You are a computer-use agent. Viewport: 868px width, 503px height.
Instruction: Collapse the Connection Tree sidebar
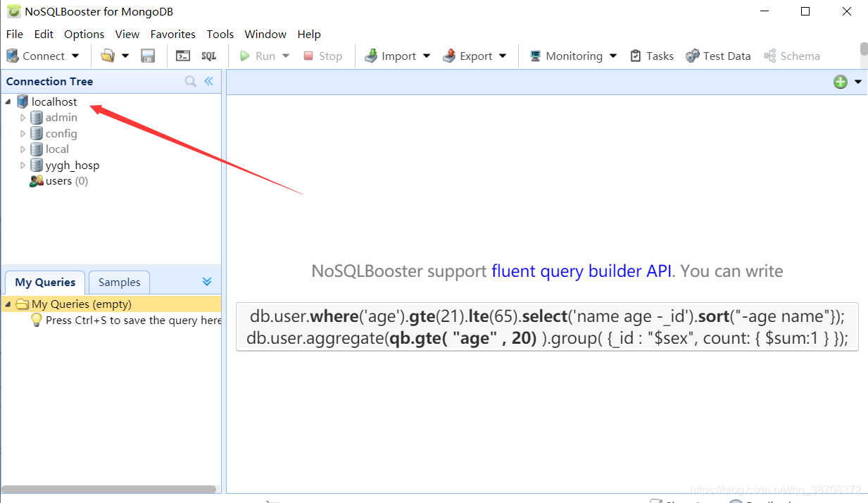tap(207, 81)
